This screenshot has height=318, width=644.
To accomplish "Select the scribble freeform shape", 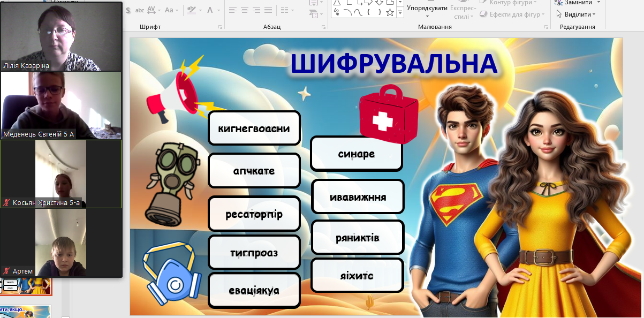I will (337, 12).
